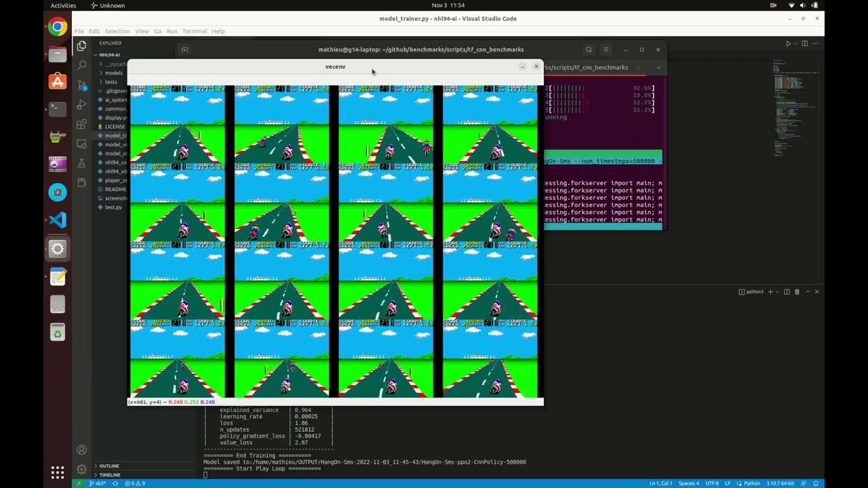868x488 pixels.
Task: Open the Terminal menu
Action: tap(195, 31)
